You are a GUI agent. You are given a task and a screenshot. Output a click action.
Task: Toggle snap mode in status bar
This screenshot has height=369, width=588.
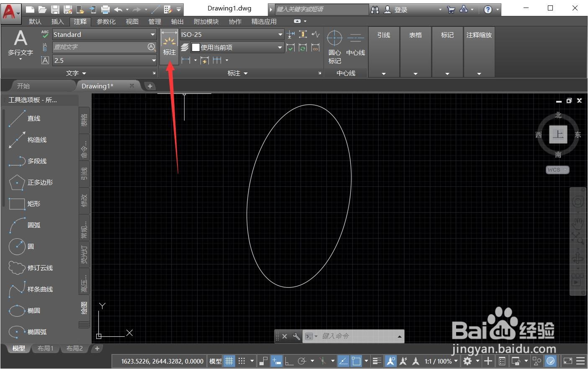[241, 361]
